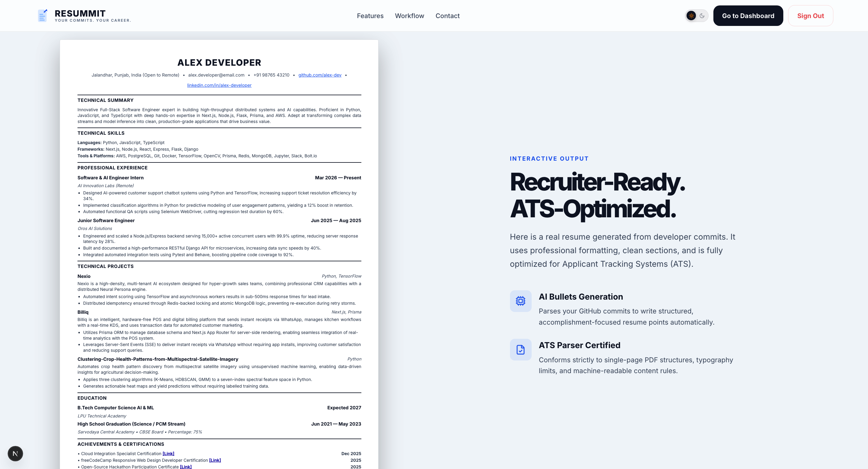Click the RESUMMIT brand name

[x=80, y=14]
